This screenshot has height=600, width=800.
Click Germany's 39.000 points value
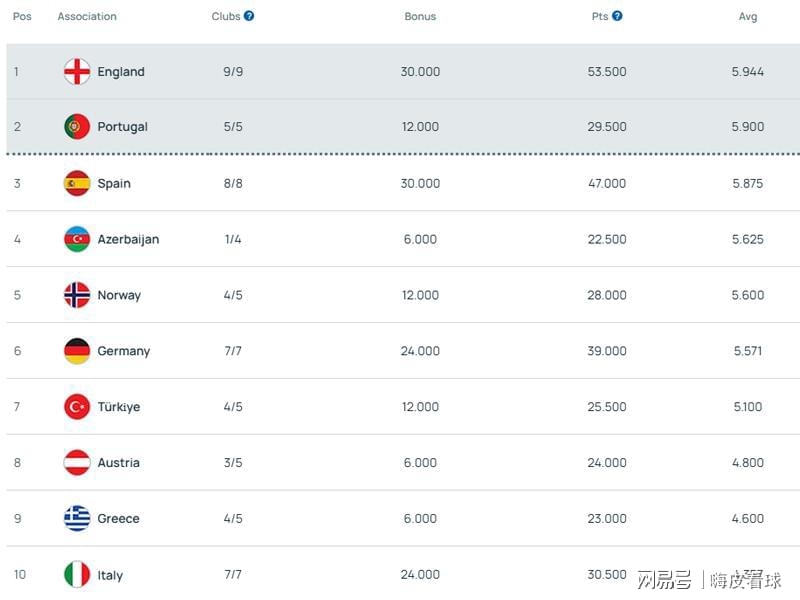[607, 351]
